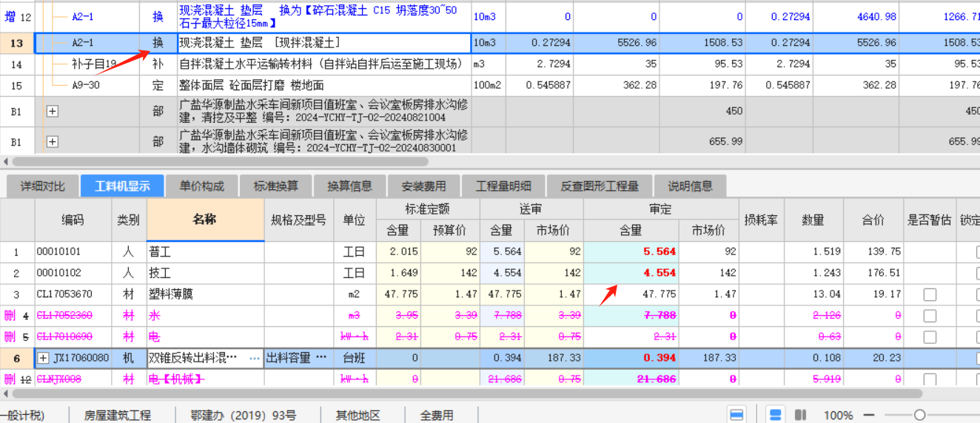Image resolution: width=980 pixels, height=423 pixels.
Task: Switch to the 工料机显示 tab
Action: point(122,186)
